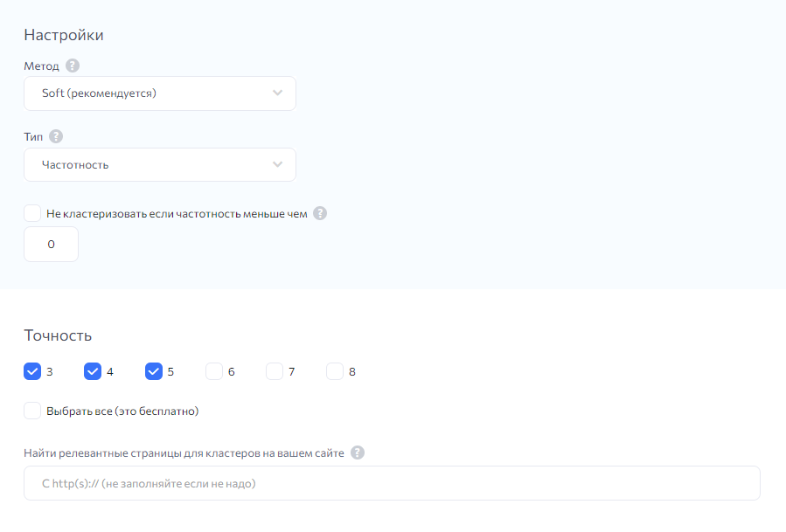786x532 pixels.
Task: Click the chevron arrow in Метод dropdown
Action: (x=277, y=93)
